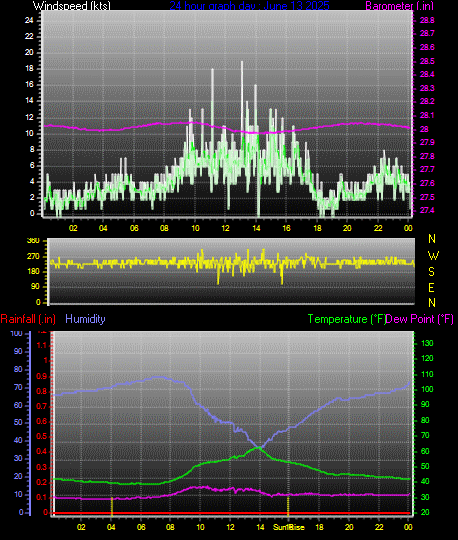Click the 70 value on humidity axis
The height and width of the screenshot is (540, 458).
(18, 387)
